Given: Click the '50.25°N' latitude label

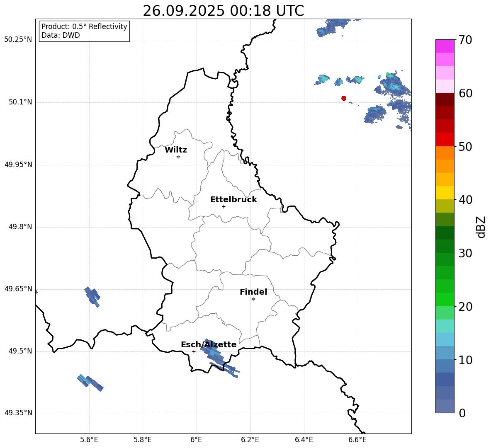Looking at the screenshot, I should [18, 40].
